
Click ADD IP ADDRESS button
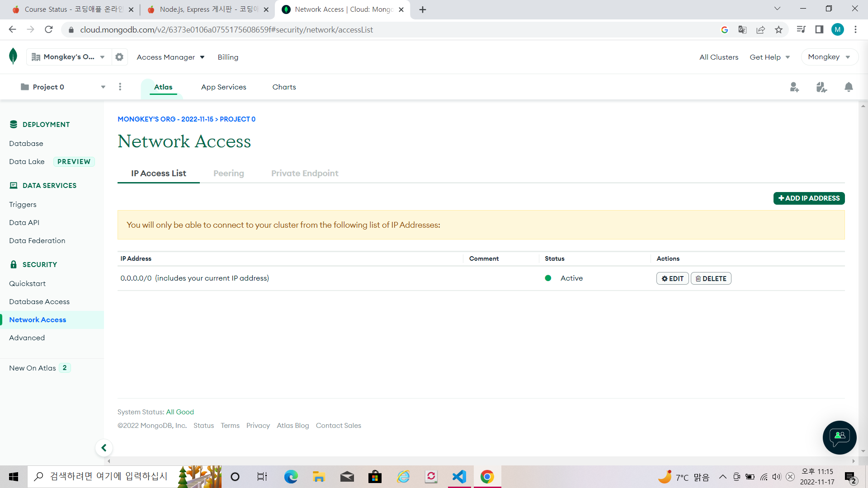point(809,198)
